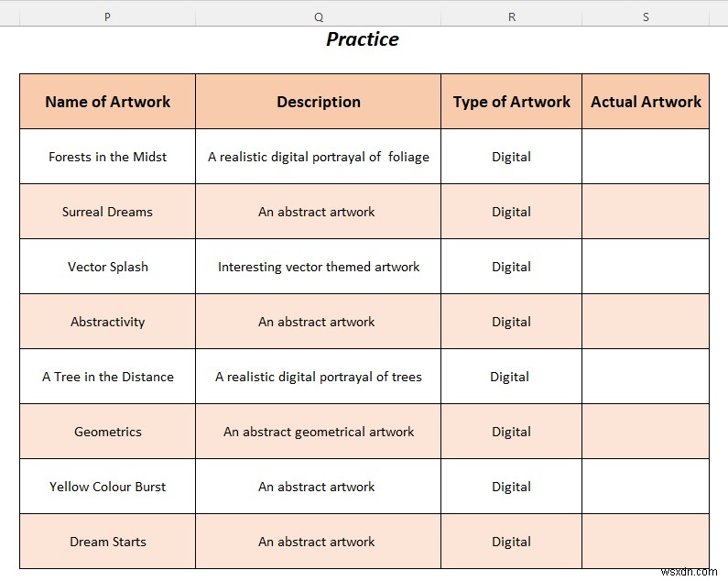Click the 'Yellow Colour Burst' cell
This screenshot has height=581, width=728.
point(108,487)
